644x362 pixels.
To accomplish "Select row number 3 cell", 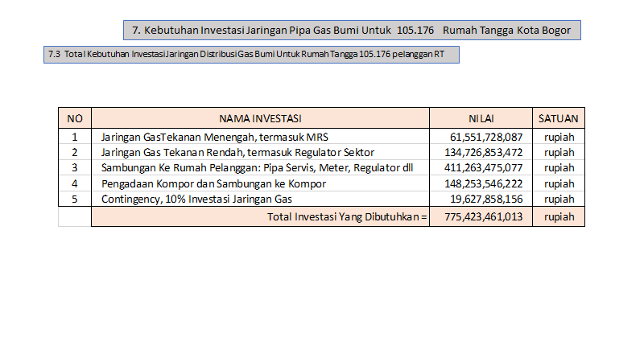I will pyautogui.click(x=75, y=167).
